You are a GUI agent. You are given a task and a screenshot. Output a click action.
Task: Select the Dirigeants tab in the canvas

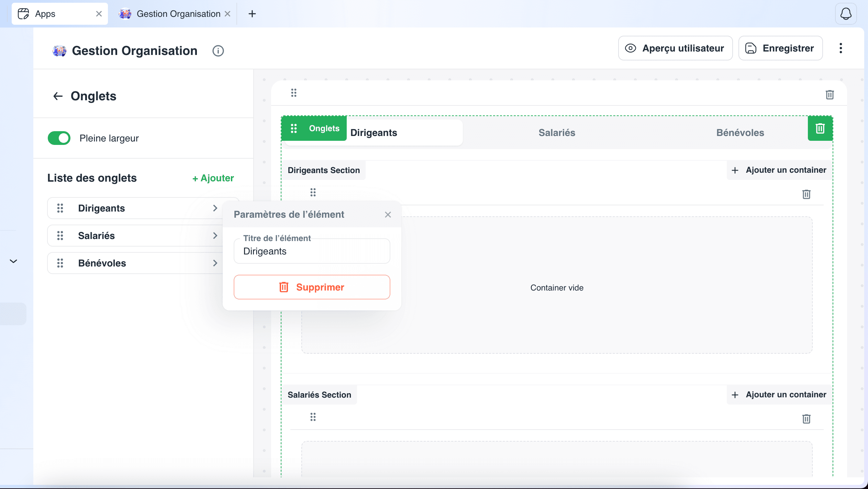(374, 133)
